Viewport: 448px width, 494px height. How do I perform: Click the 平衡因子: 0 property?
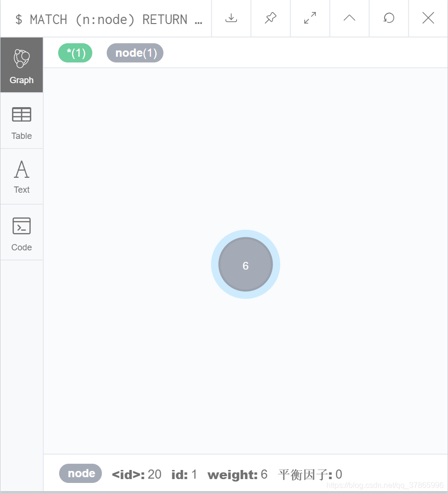point(310,474)
